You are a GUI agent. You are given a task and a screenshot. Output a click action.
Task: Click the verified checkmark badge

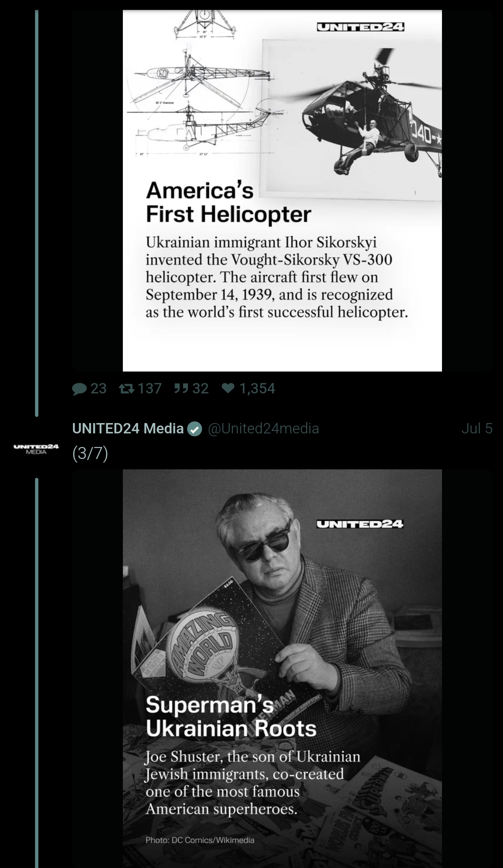195,429
